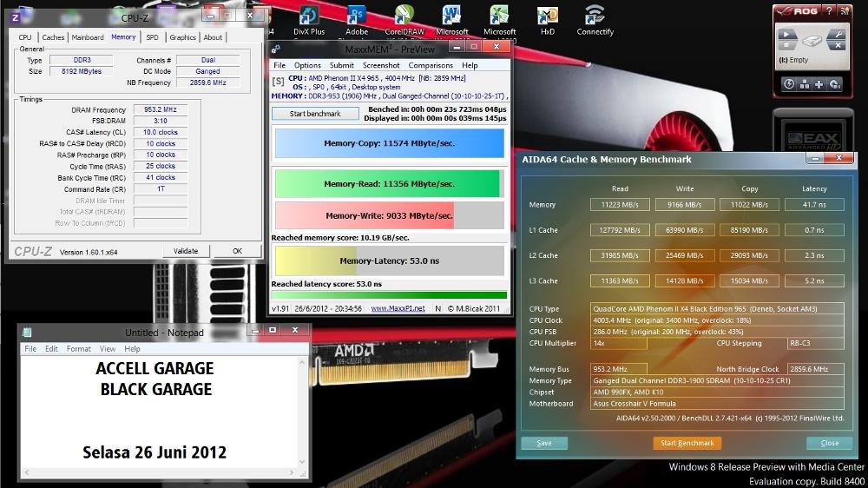The height and width of the screenshot is (488, 868).
Task: Open MaxxMEM Comparisons menu
Action: (431, 65)
